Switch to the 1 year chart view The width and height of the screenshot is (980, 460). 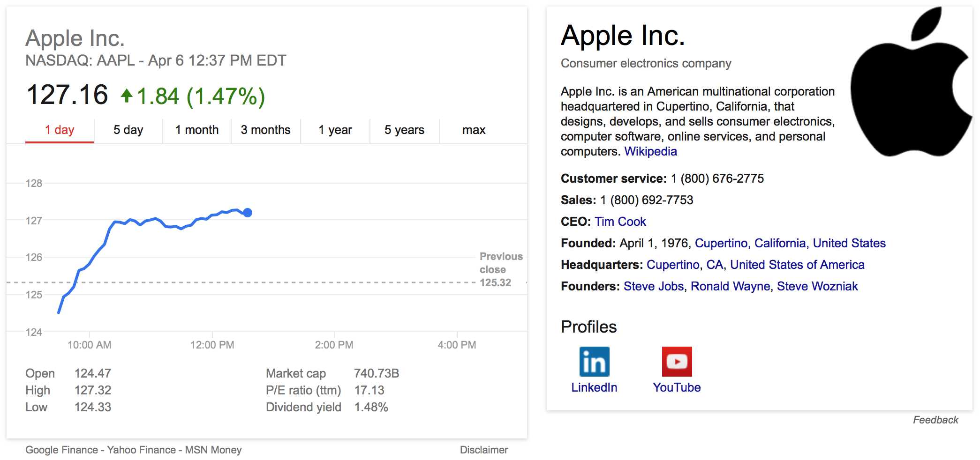335,130
